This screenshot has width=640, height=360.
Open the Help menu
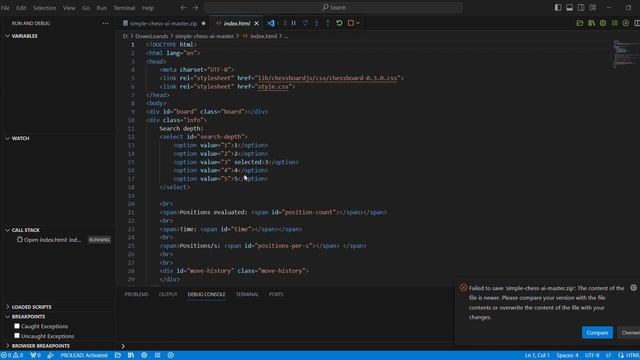pos(148,8)
